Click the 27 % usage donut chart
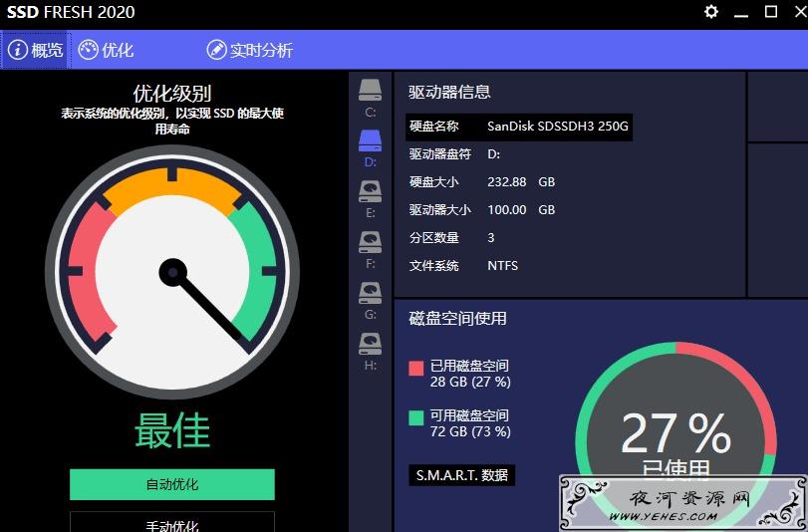Viewport: 808px width, 532px height. (675, 438)
